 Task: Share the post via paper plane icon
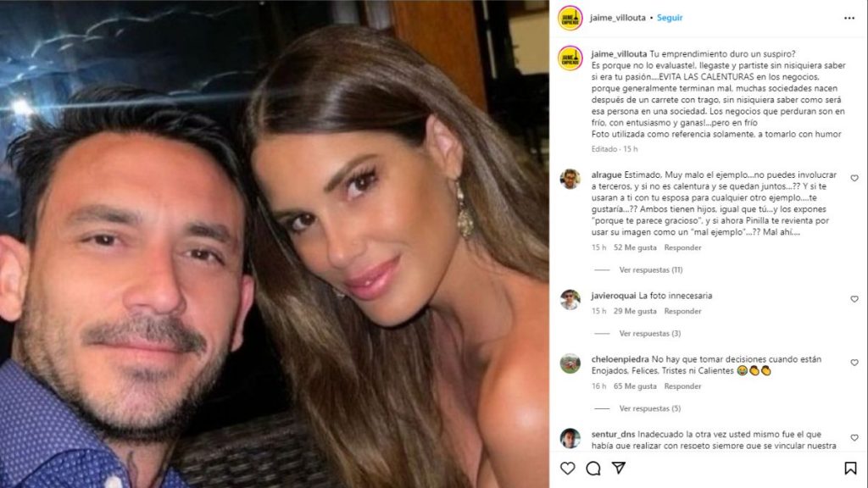tap(618, 468)
